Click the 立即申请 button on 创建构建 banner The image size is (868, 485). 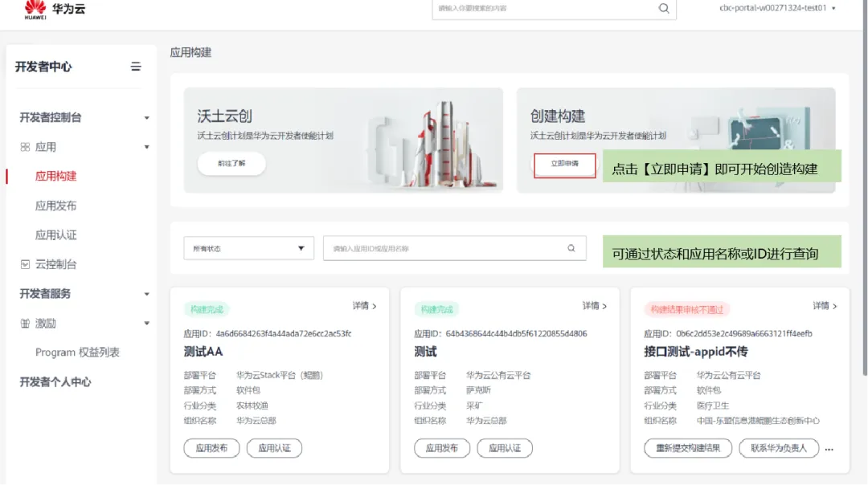(565, 165)
